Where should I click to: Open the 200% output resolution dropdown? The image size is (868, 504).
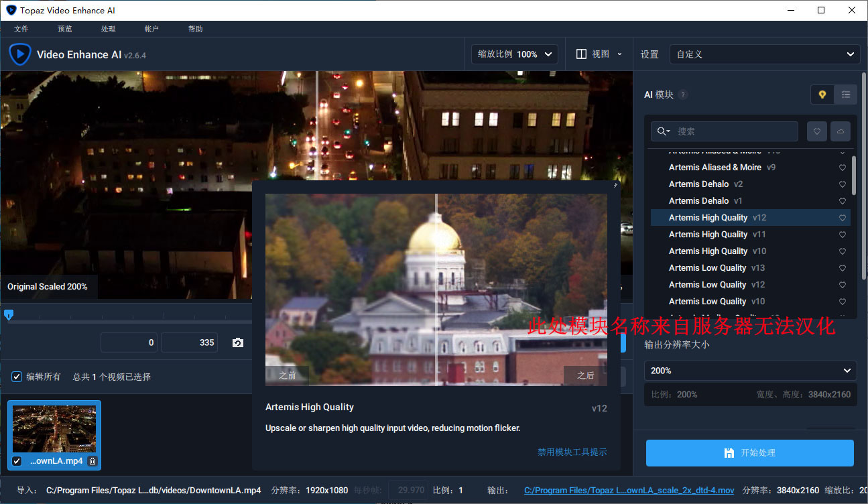point(751,371)
